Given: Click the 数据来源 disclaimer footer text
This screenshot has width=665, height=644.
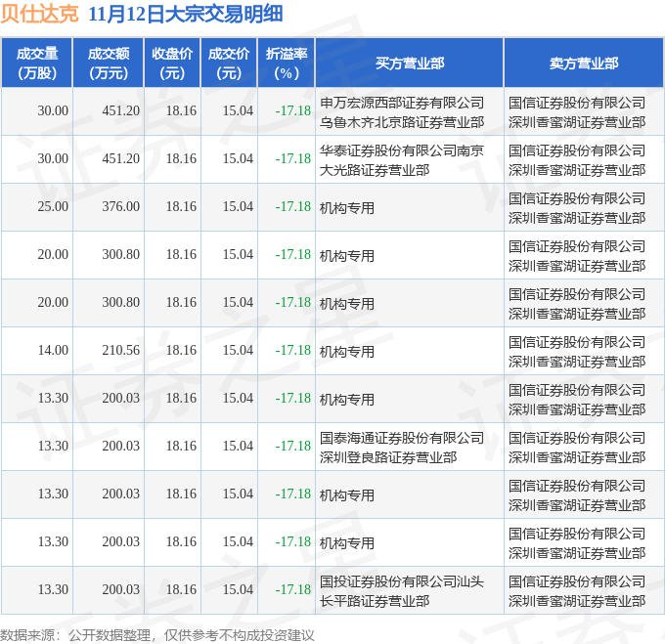Looking at the screenshot, I should (157, 635).
